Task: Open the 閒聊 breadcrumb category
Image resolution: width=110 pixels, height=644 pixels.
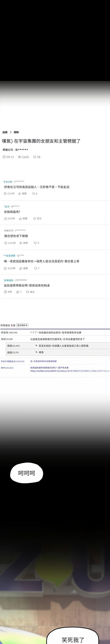Action: 16,132
